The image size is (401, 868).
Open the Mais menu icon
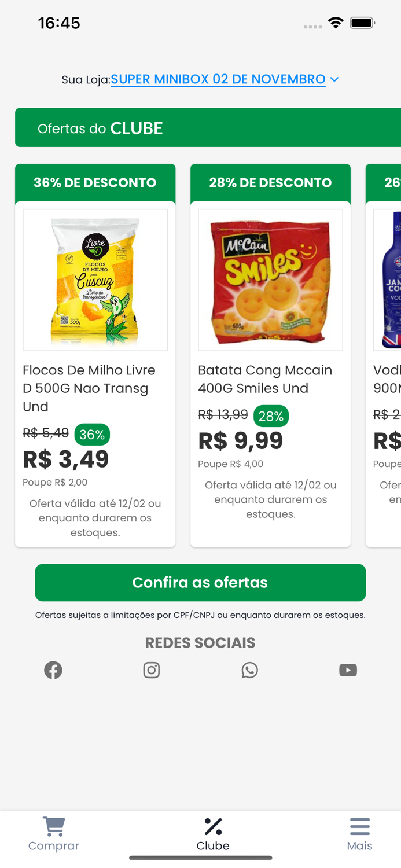[359, 826]
